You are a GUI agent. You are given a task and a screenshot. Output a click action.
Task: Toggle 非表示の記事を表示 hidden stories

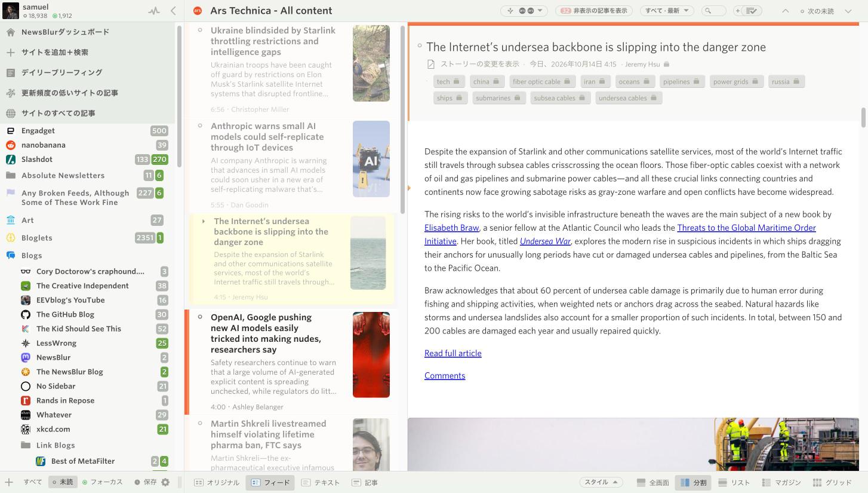click(x=593, y=11)
